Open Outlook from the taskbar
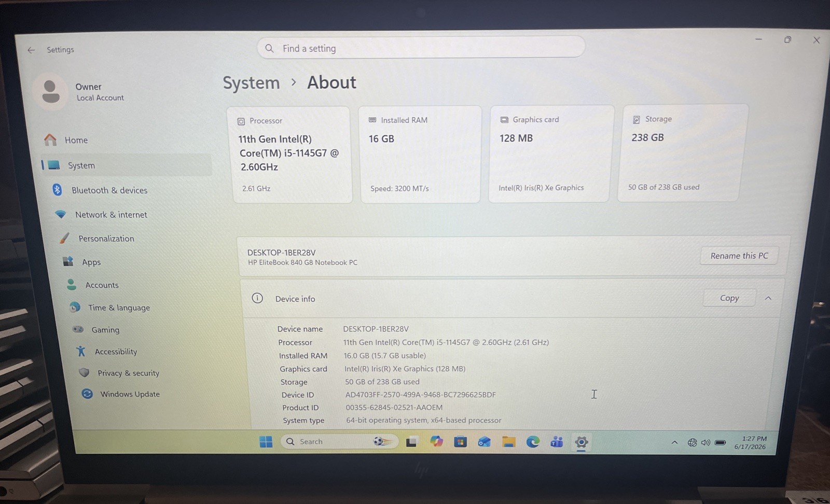Image resolution: width=830 pixels, height=504 pixels. click(485, 442)
